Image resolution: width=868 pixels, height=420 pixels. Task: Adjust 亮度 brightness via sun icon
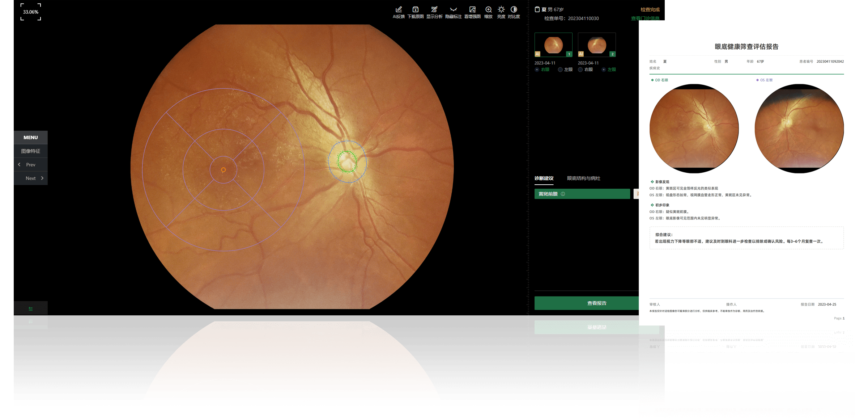click(501, 9)
